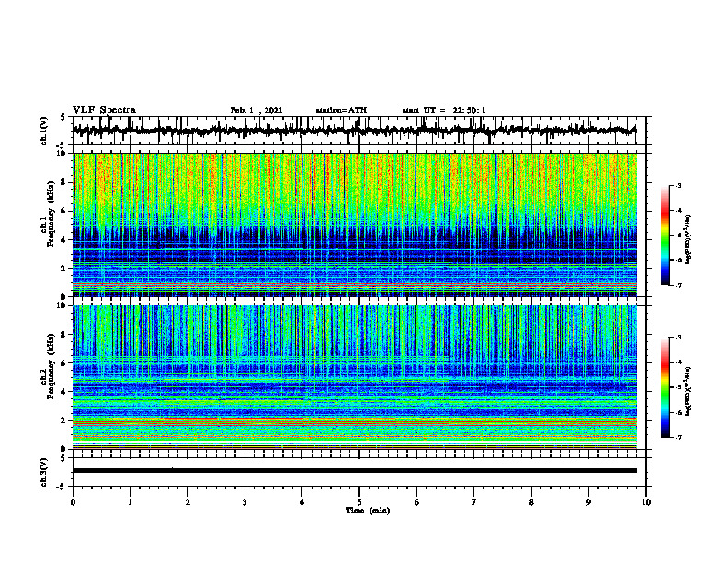The width and height of the screenshot is (728, 563).
Task: Click the "VLF Spectra" plot title
Action: pos(104,110)
